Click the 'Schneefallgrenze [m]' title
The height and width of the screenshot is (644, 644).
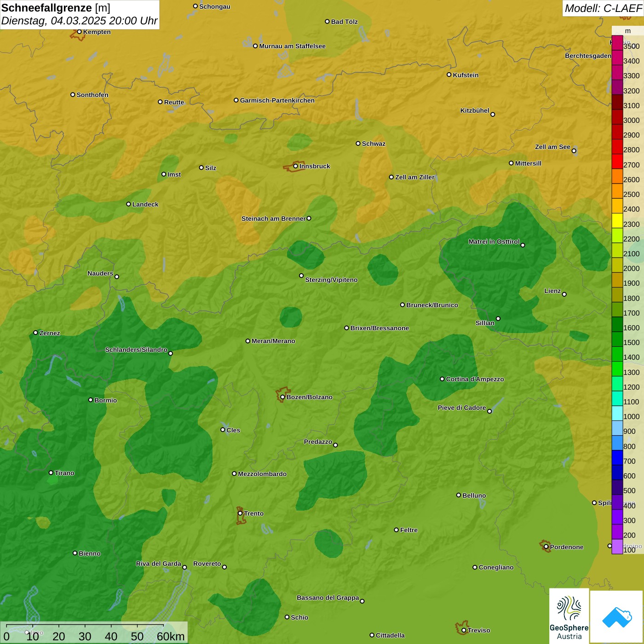[56, 8]
